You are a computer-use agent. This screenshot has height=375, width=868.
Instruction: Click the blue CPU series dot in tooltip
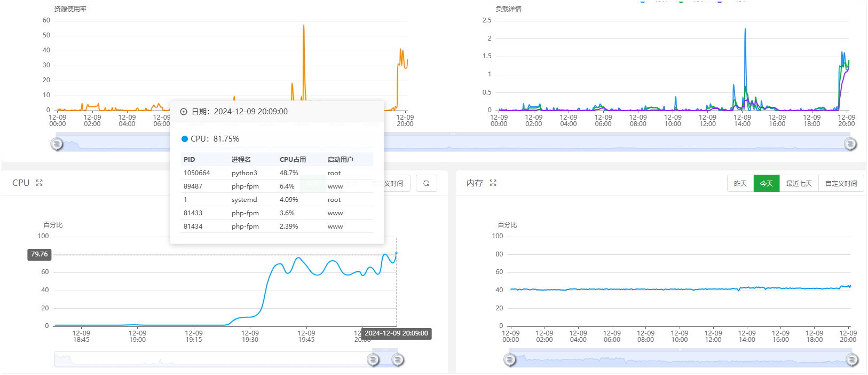tap(185, 139)
